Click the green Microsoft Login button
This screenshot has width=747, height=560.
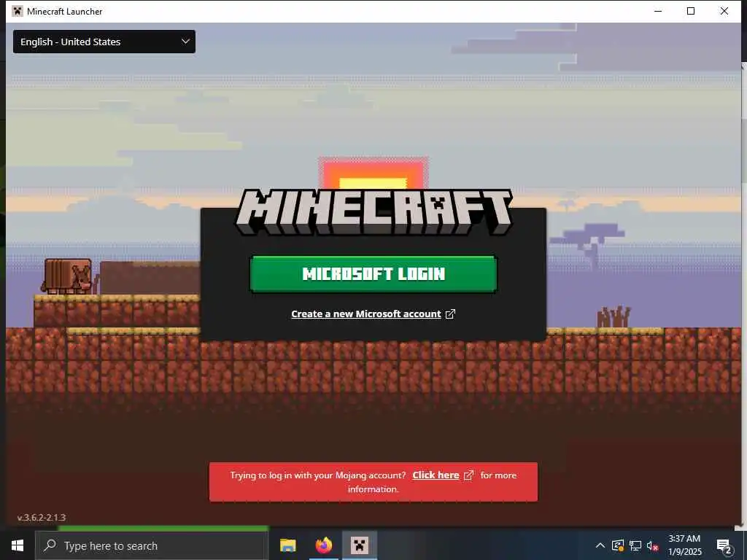[x=373, y=274]
